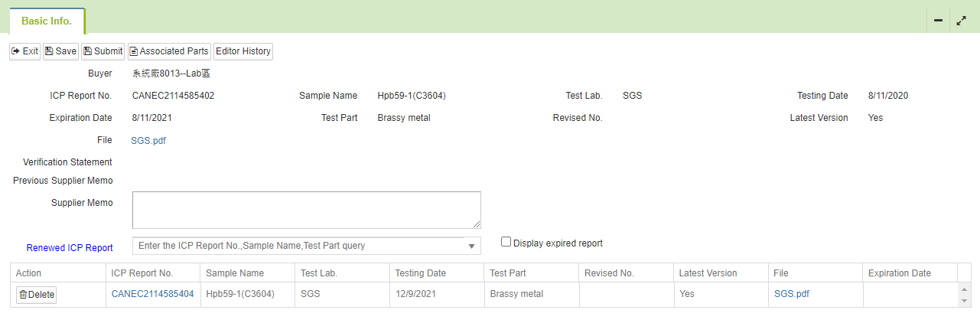Collapse the panel with minus icon
The width and height of the screenshot is (980, 320).
pos(938,21)
